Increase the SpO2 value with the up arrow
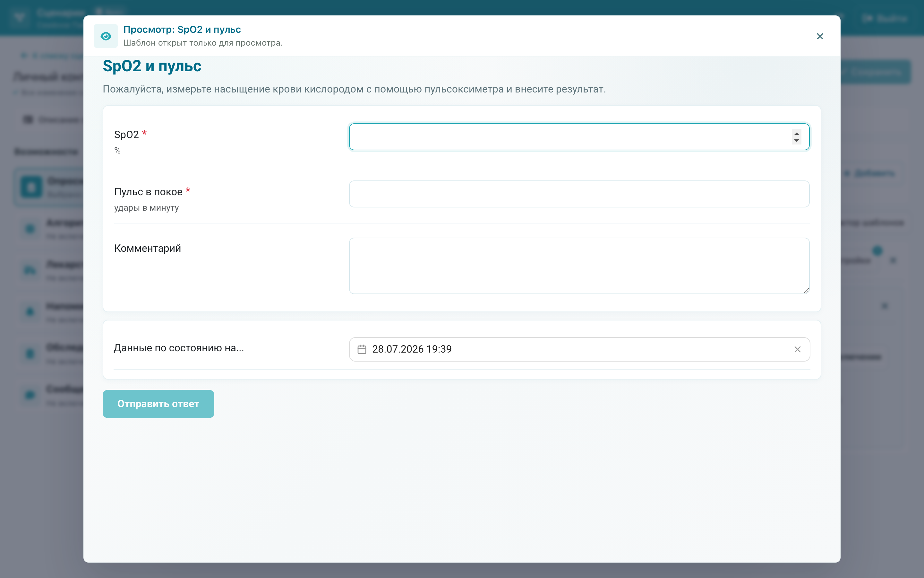Screen dimensions: 924x578 click(x=797, y=133)
